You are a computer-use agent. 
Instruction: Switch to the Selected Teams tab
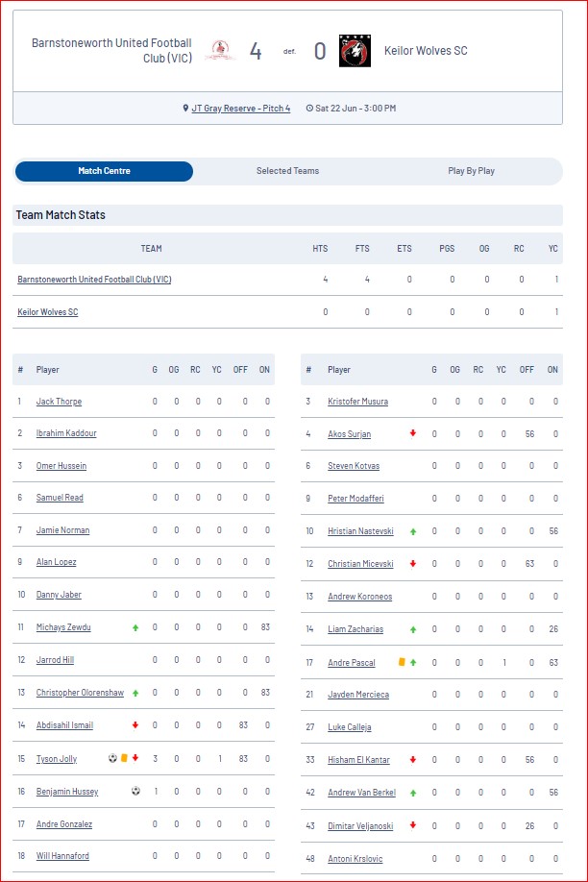287,171
